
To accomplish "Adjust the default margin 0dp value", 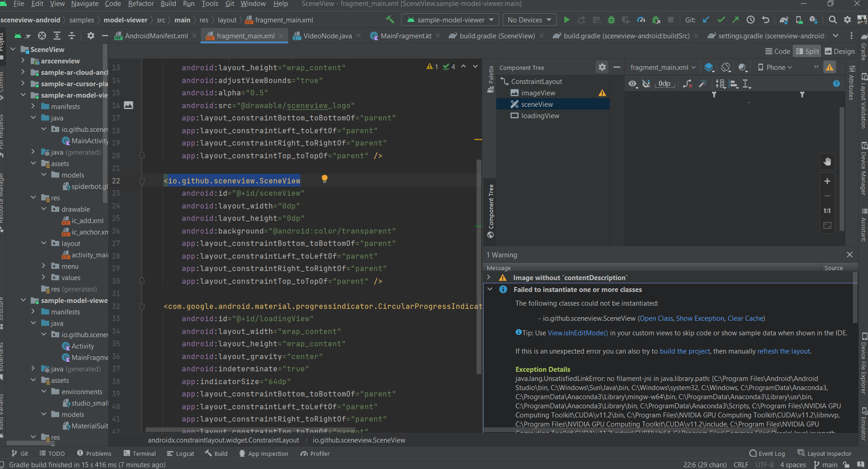I will pyautogui.click(x=665, y=83).
